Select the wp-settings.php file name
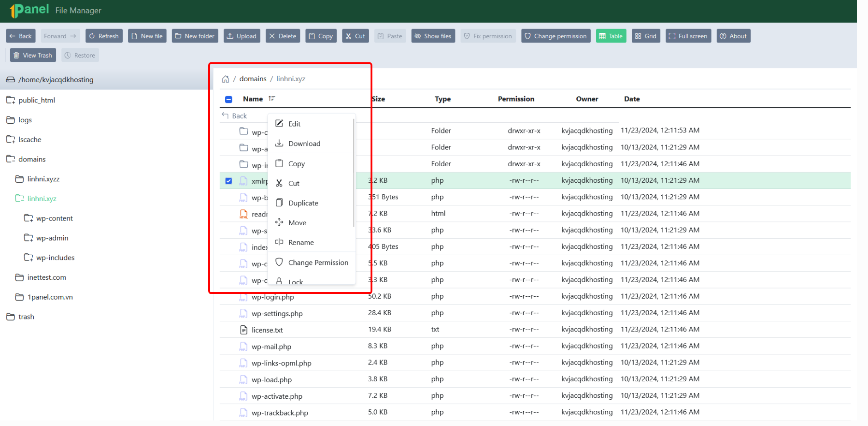This screenshot has height=426, width=868. [x=277, y=314]
